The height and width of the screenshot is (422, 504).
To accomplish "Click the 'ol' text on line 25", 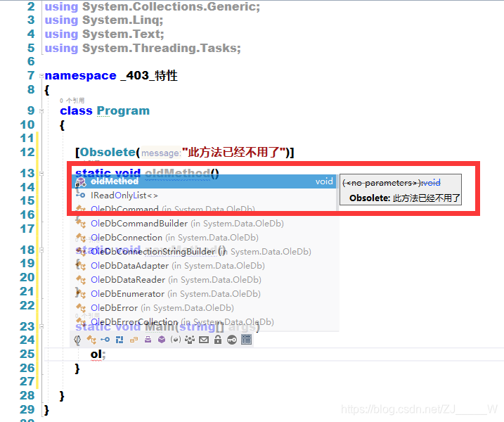I will 96,354.
